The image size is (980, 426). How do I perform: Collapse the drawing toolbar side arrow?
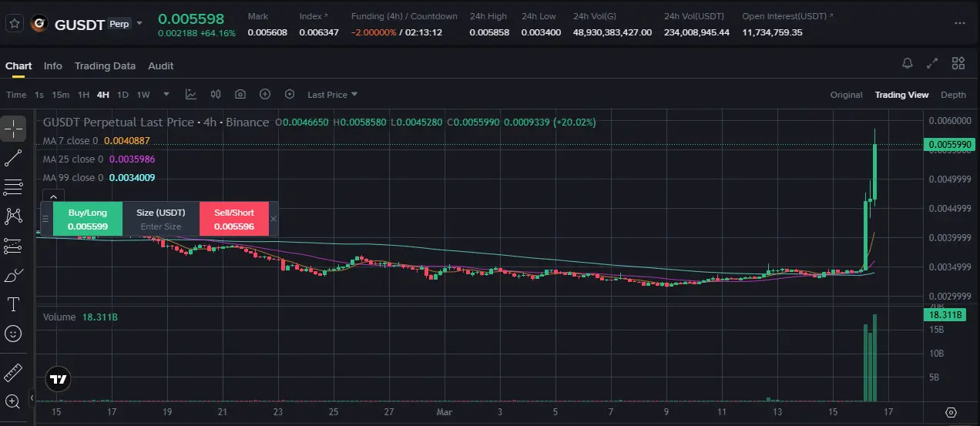coord(32,398)
